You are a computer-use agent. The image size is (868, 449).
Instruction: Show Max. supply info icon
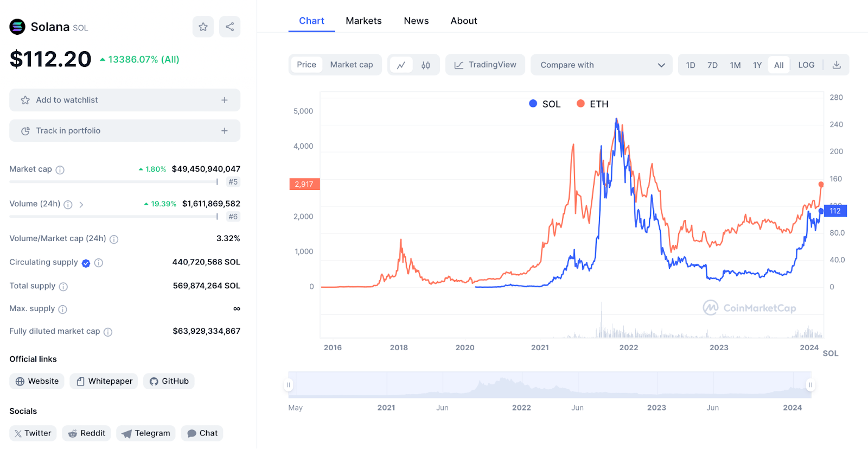(63, 309)
